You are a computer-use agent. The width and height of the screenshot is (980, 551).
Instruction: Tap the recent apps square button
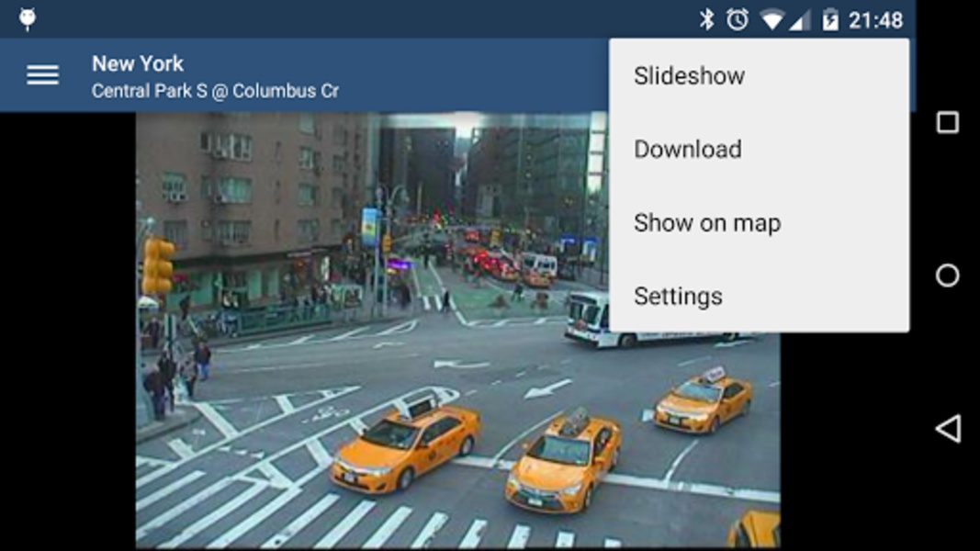click(948, 122)
